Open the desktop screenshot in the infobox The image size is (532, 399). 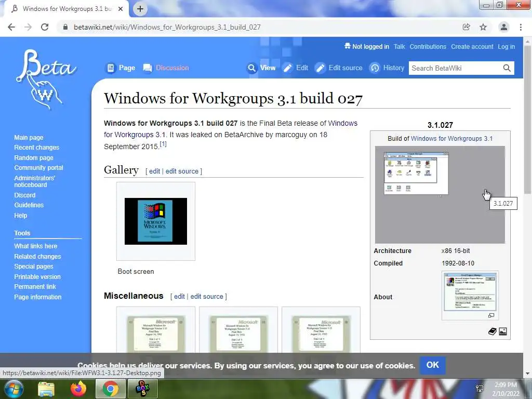coord(440,195)
